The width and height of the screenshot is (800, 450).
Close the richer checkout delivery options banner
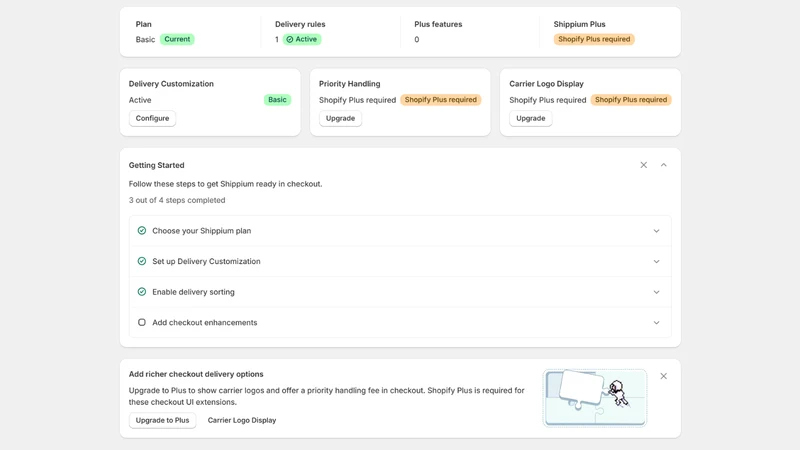pyautogui.click(x=663, y=376)
